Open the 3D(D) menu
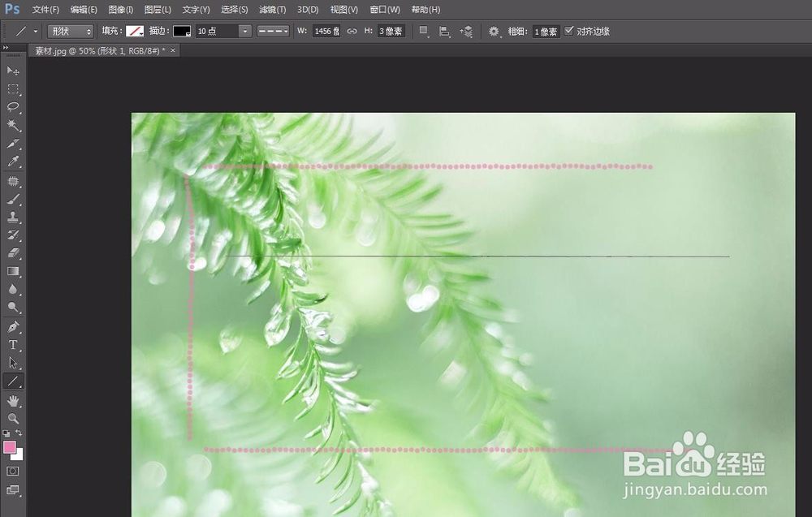The width and height of the screenshot is (812, 517). (x=308, y=9)
